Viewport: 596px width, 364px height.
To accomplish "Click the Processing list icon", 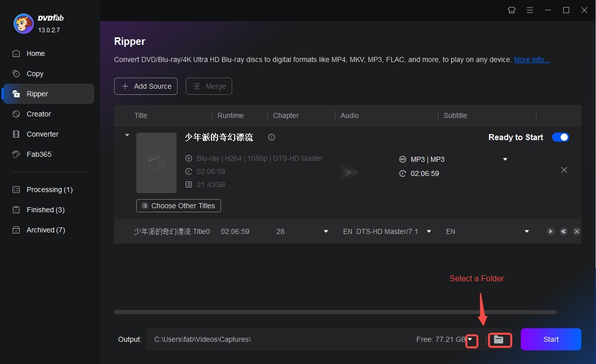I will [x=16, y=190].
